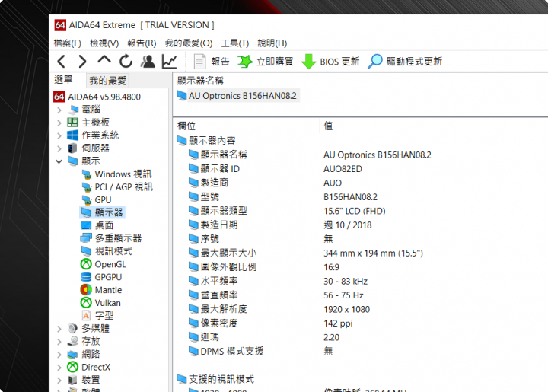Expand the DirectX tree node
The height and width of the screenshot is (392, 548).
click(59, 368)
